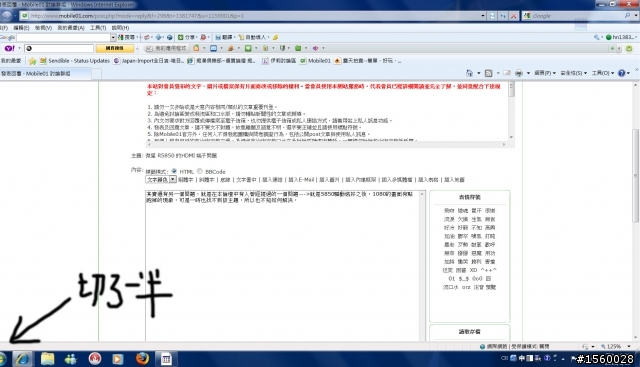Open the 檢視(V) menu
Image resolution: width=640 pixels, height=367 pixels.
43,28
